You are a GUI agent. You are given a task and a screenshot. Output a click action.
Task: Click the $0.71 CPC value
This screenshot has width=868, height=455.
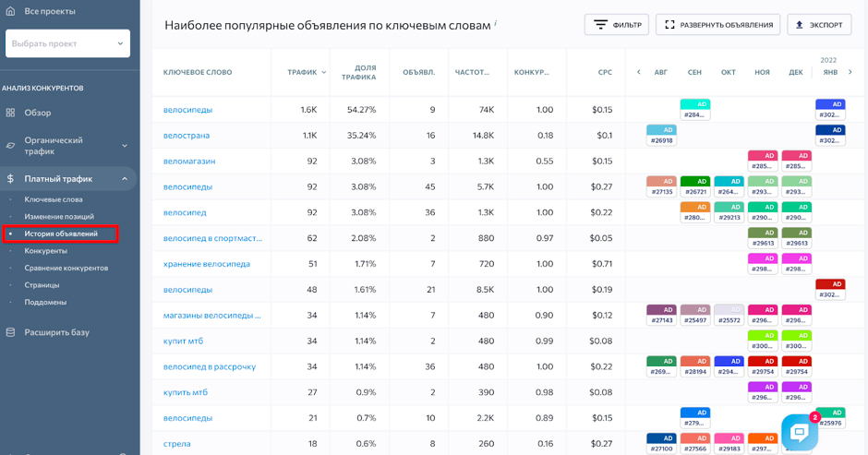(602, 263)
